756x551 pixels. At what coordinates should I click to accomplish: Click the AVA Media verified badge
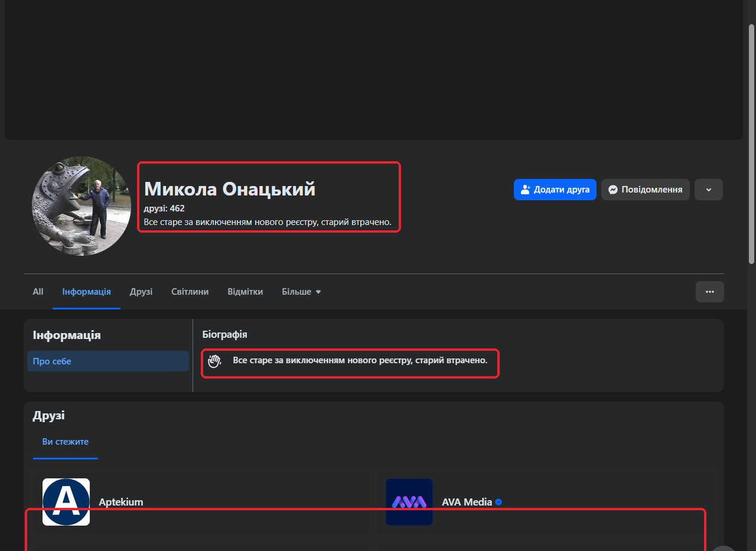pos(498,502)
